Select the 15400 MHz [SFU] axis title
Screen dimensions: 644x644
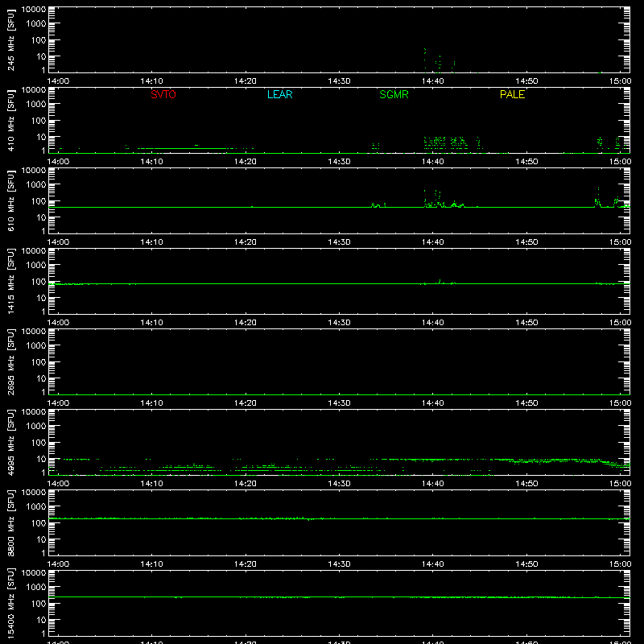(11, 603)
